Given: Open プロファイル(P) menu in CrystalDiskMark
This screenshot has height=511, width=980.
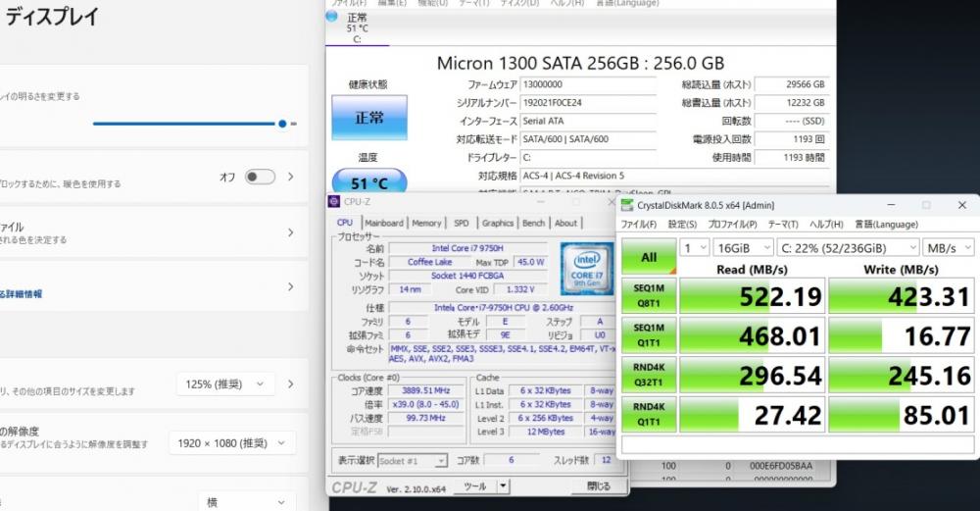Looking at the screenshot, I should point(732,225).
